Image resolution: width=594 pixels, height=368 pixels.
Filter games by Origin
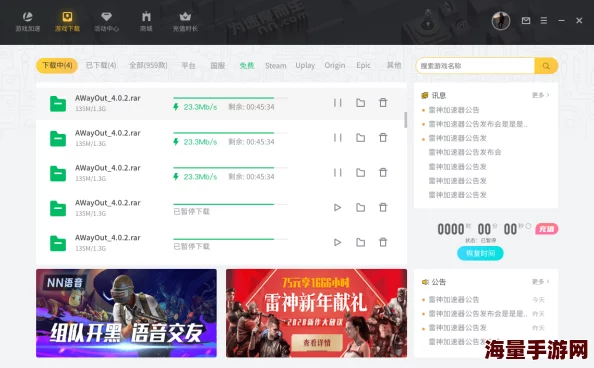coord(335,66)
